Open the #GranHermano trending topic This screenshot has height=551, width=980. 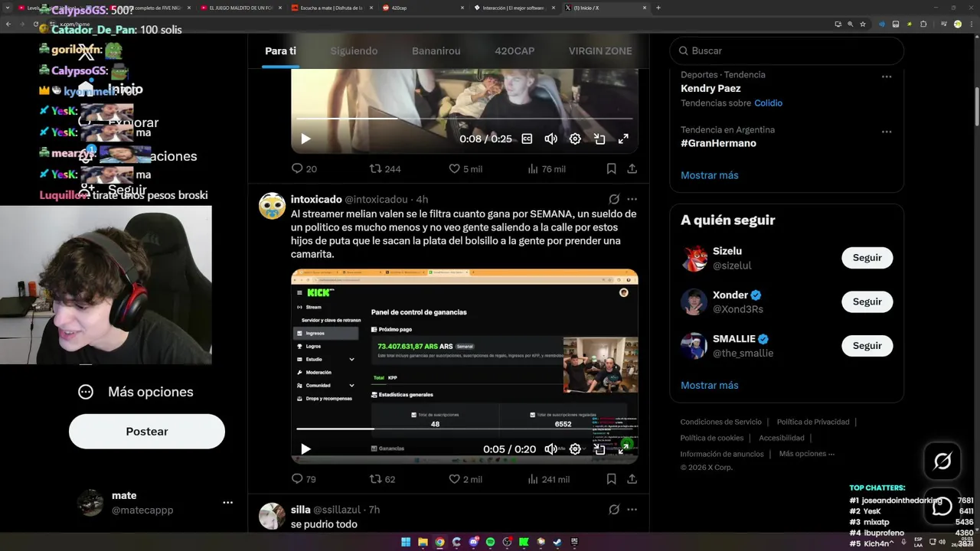coord(718,143)
